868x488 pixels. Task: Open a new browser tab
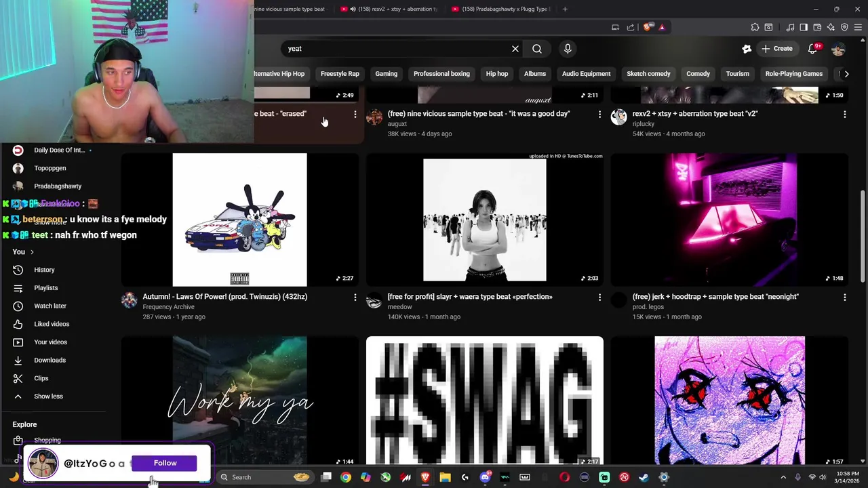click(565, 9)
